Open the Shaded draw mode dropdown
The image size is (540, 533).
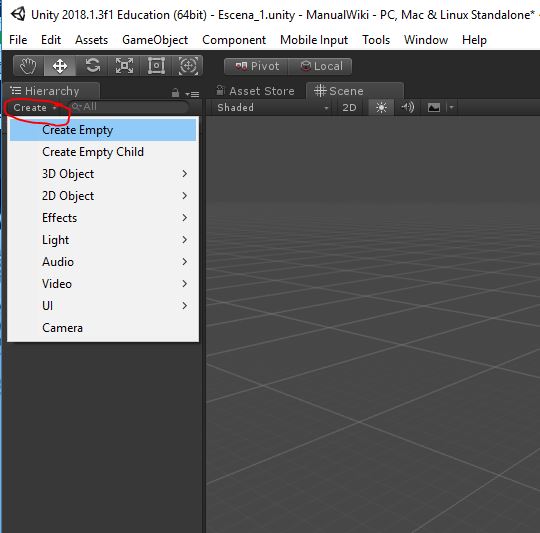(x=272, y=107)
